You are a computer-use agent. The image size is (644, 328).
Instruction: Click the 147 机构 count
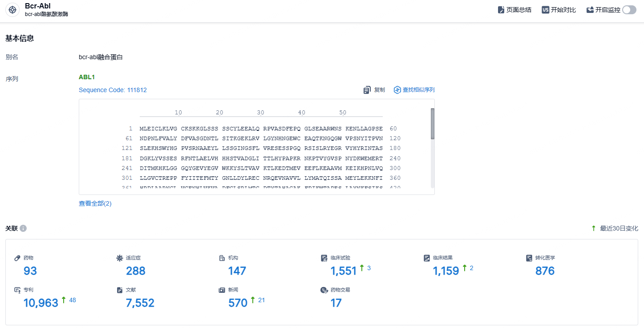tap(237, 271)
